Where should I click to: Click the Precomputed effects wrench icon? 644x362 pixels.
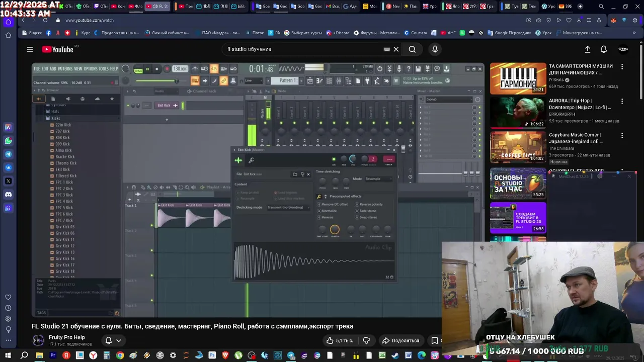coord(319,196)
